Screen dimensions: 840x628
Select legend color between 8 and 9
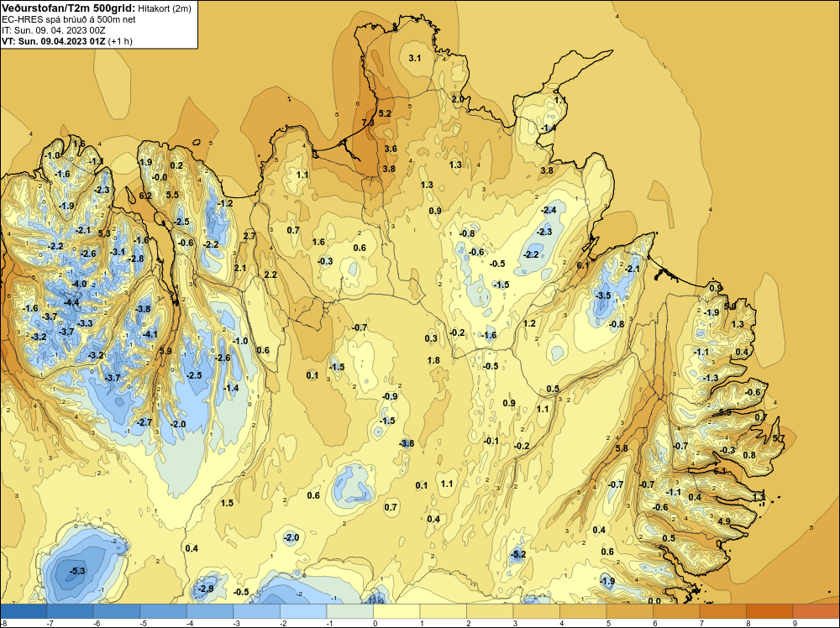[769, 611]
